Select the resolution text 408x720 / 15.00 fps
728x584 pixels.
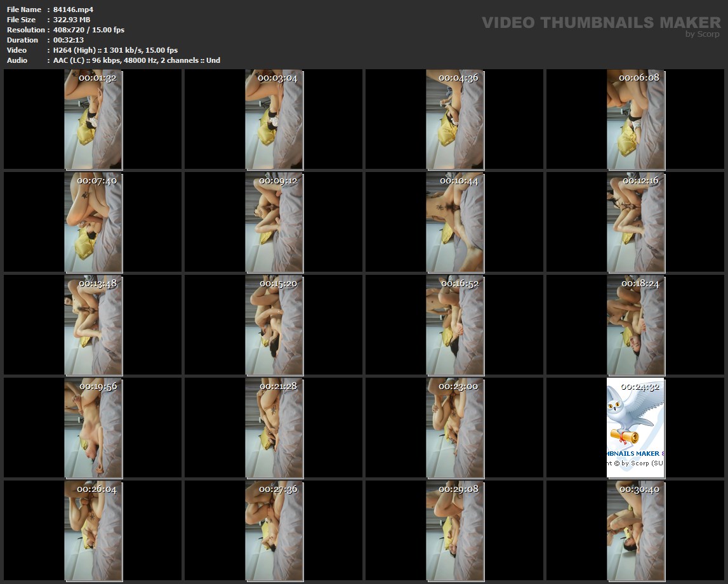point(89,30)
